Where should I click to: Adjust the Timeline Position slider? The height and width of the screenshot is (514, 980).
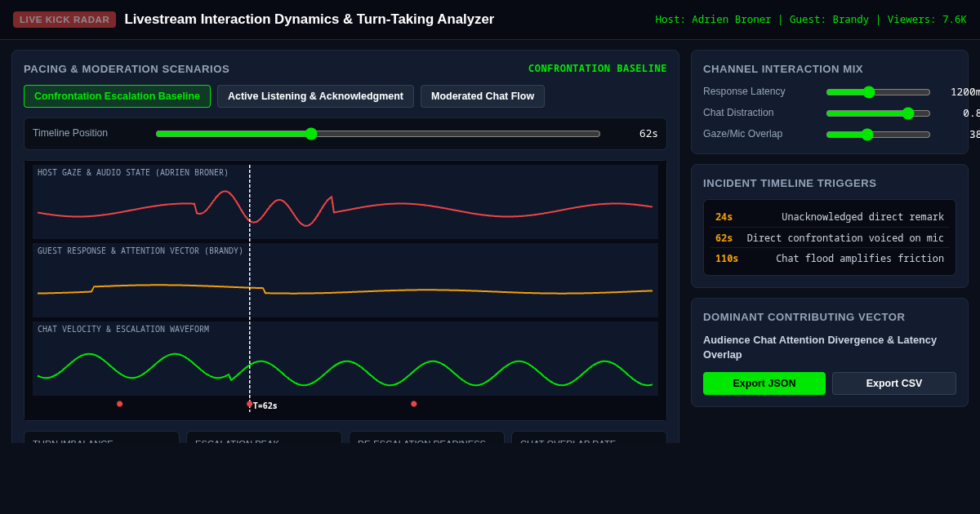coord(378,134)
